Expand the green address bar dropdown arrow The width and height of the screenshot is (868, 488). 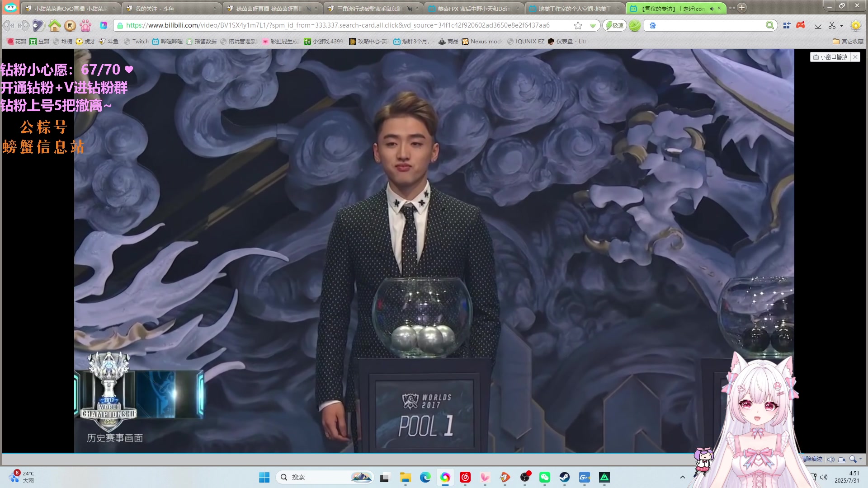(x=592, y=26)
